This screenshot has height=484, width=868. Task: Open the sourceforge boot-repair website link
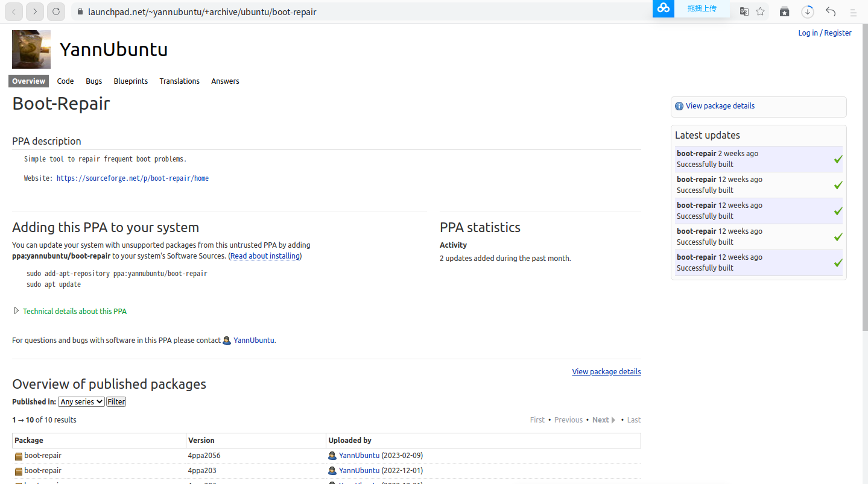click(x=133, y=178)
